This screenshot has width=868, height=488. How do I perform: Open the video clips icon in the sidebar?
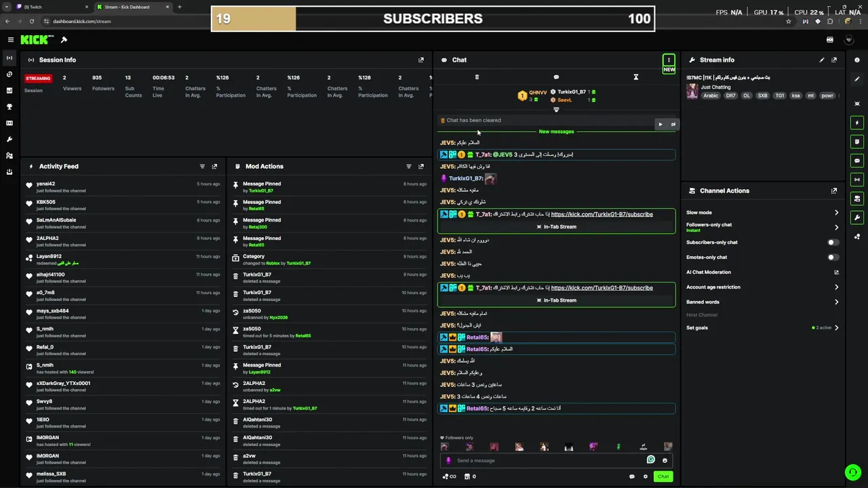click(x=9, y=123)
